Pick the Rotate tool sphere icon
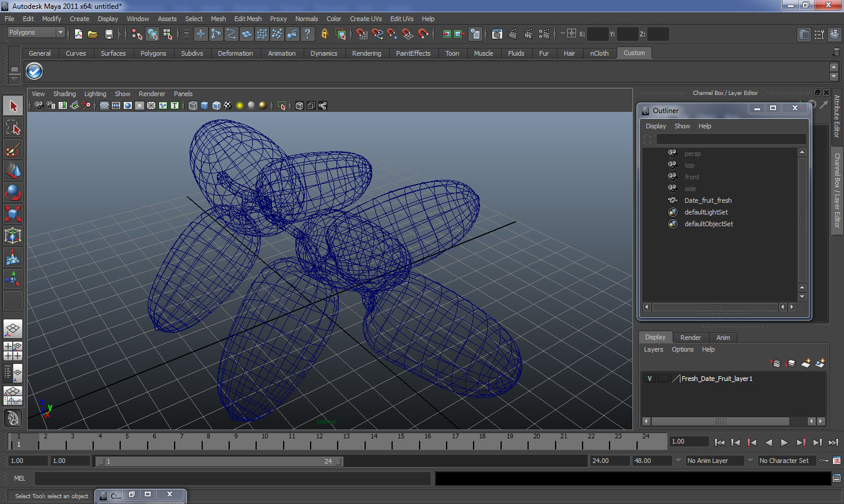Screen dimensions: 844x504 tap(13, 192)
